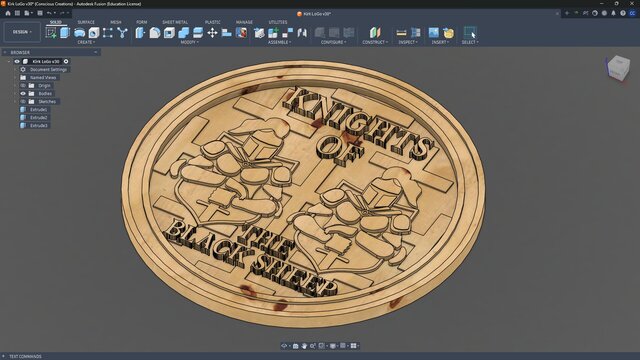The image size is (640, 360).
Task: Open the Assemble dropdown menu
Action: [279, 42]
